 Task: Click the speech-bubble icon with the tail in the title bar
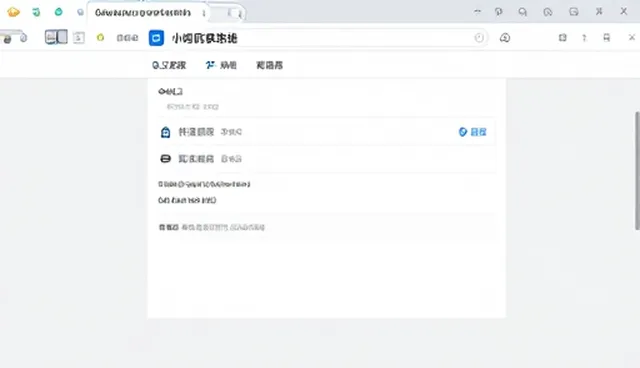click(x=499, y=12)
